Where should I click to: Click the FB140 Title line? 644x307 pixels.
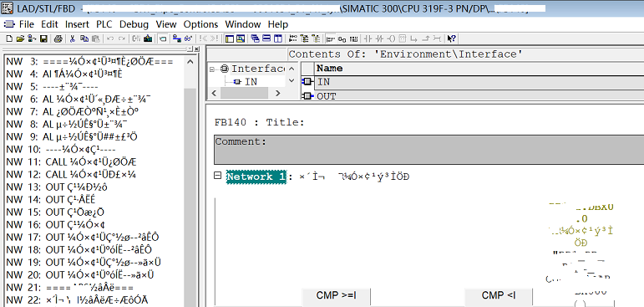tap(260, 122)
